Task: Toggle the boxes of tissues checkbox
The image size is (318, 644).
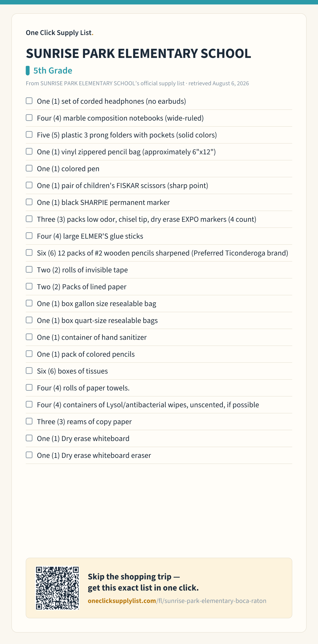Action: pos(29,371)
